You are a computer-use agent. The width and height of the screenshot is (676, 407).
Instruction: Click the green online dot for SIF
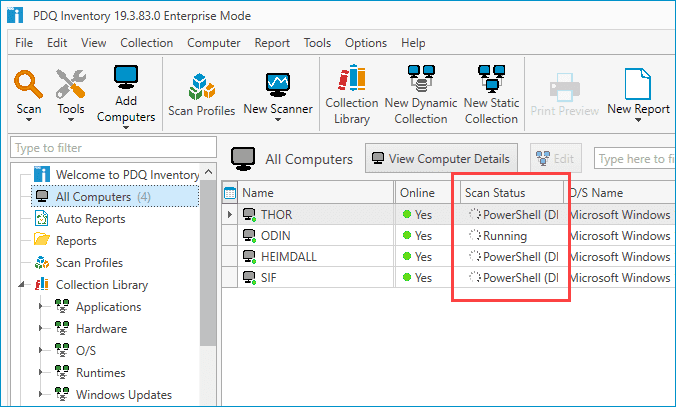(x=407, y=277)
